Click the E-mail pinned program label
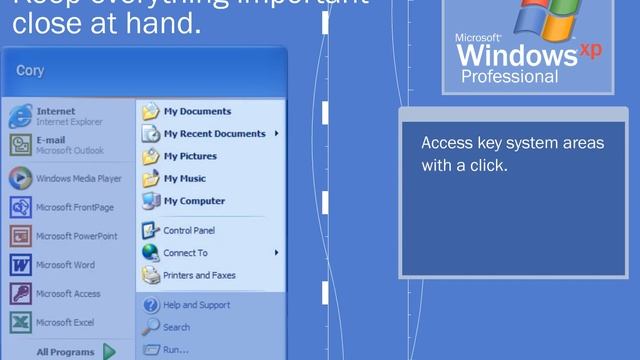The image size is (640, 360). tap(51, 140)
